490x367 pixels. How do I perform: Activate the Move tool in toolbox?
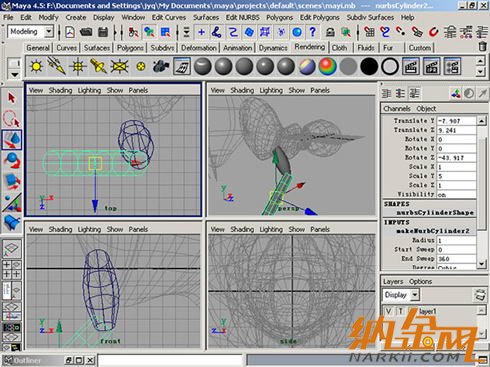click(12, 140)
